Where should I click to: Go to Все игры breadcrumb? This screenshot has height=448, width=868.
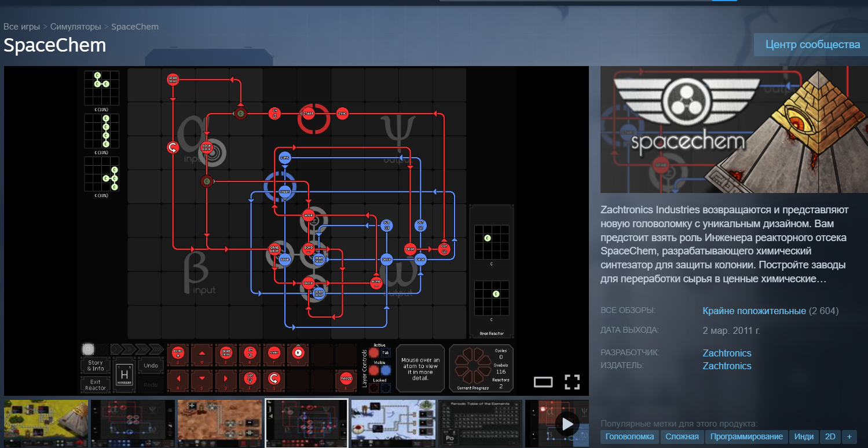click(22, 27)
